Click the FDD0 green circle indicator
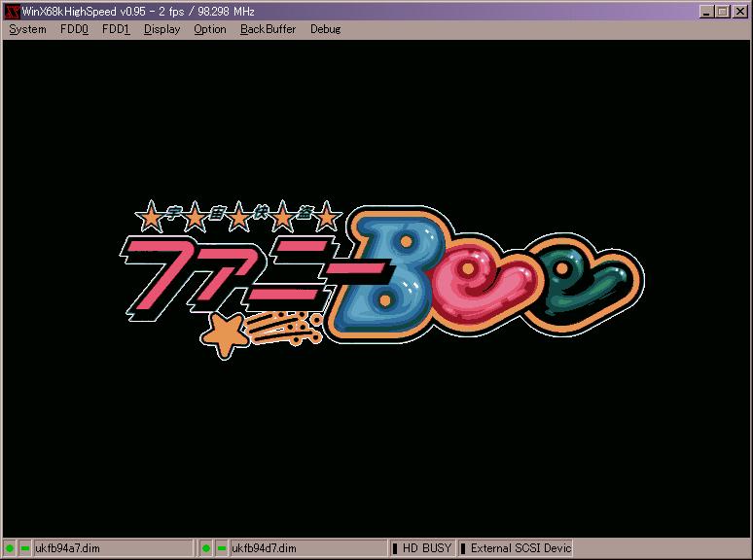The height and width of the screenshot is (560, 753). pos(10,548)
